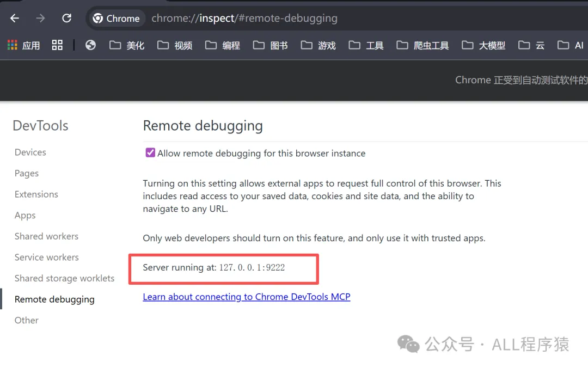The height and width of the screenshot is (368, 588).
Task: Click the address bar URL
Action: [x=244, y=18]
